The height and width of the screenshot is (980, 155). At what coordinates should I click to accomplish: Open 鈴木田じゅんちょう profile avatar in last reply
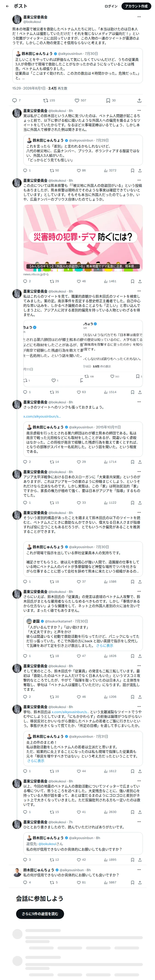point(17,872)
